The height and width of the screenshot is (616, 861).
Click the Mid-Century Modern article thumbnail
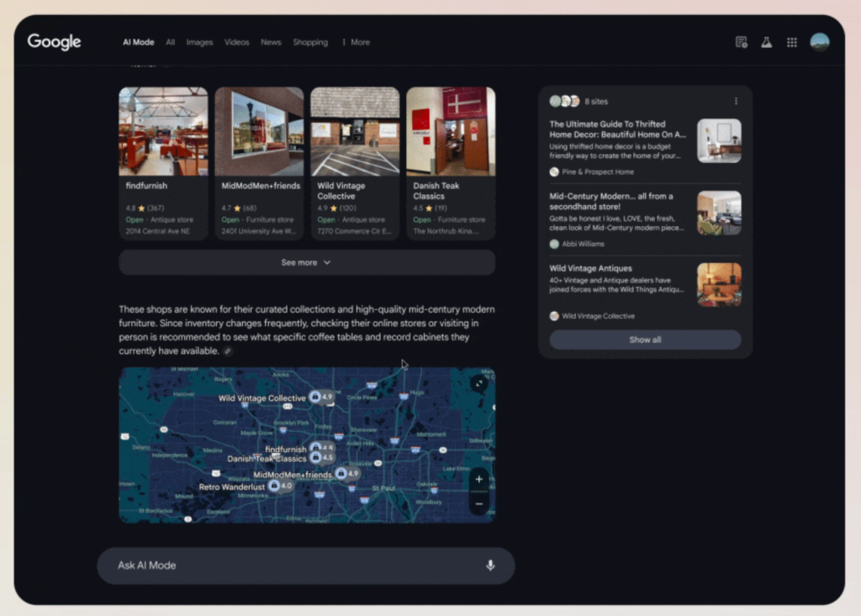pos(720,213)
